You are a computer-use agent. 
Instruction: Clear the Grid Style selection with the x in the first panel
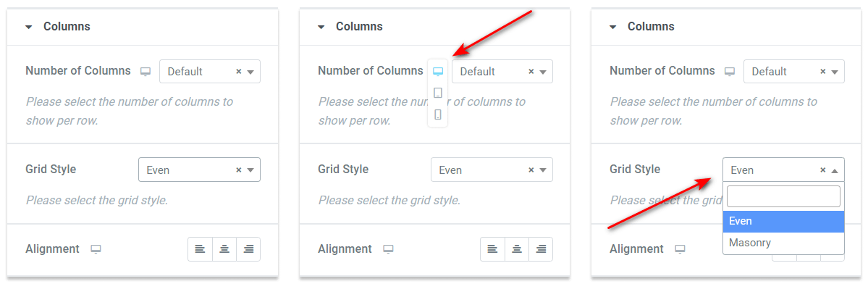pyautogui.click(x=239, y=170)
